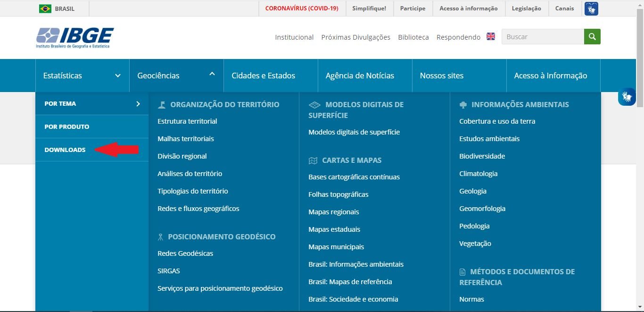Expand the Por Tema submenu arrow
The image size is (644, 312).
138,104
